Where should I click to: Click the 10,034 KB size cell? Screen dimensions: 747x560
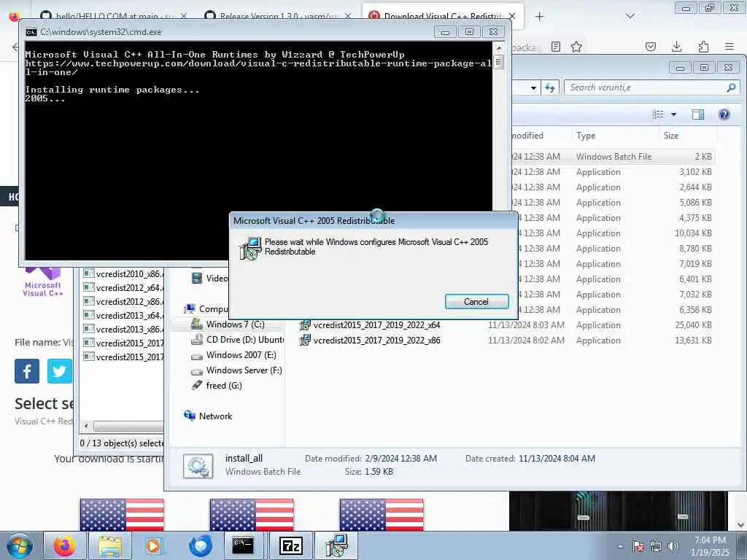tap(693, 233)
